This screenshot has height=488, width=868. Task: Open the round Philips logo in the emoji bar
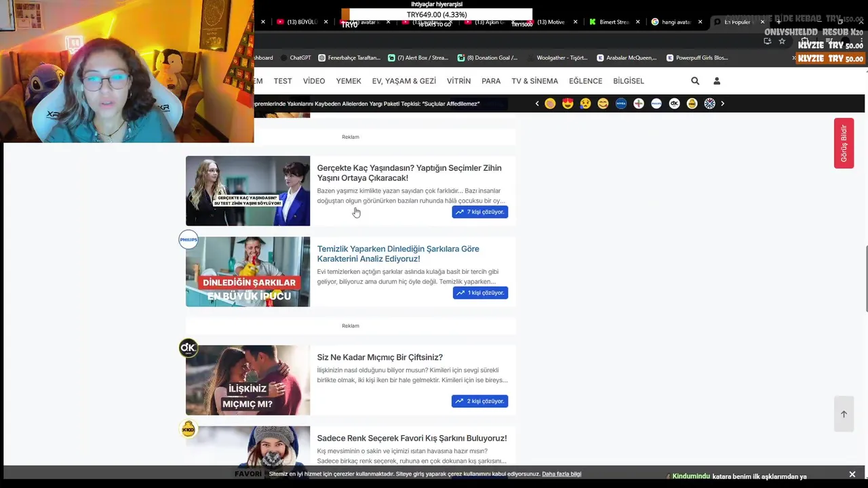pyautogui.click(x=656, y=104)
